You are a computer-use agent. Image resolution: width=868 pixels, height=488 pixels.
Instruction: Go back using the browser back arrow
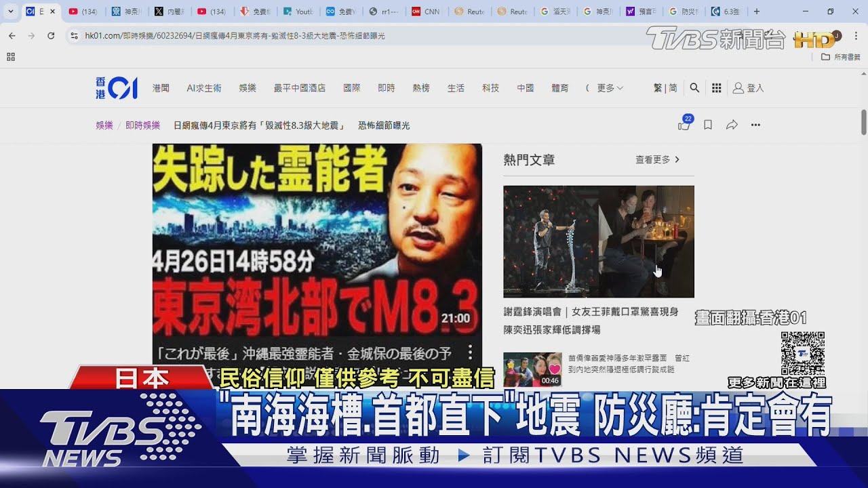[12, 36]
